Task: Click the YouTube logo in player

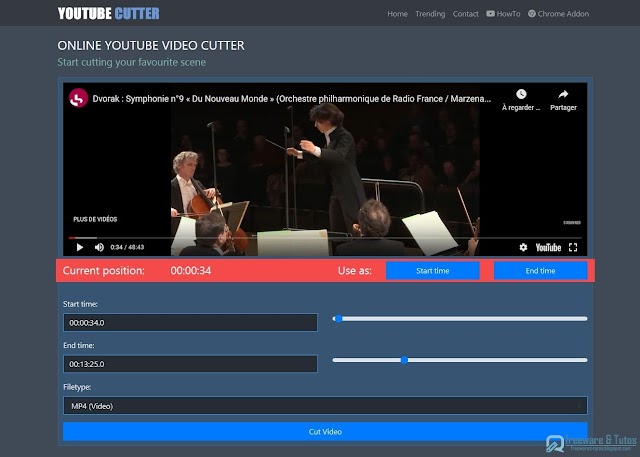Action: pyautogui.click(x=548, y=247)
